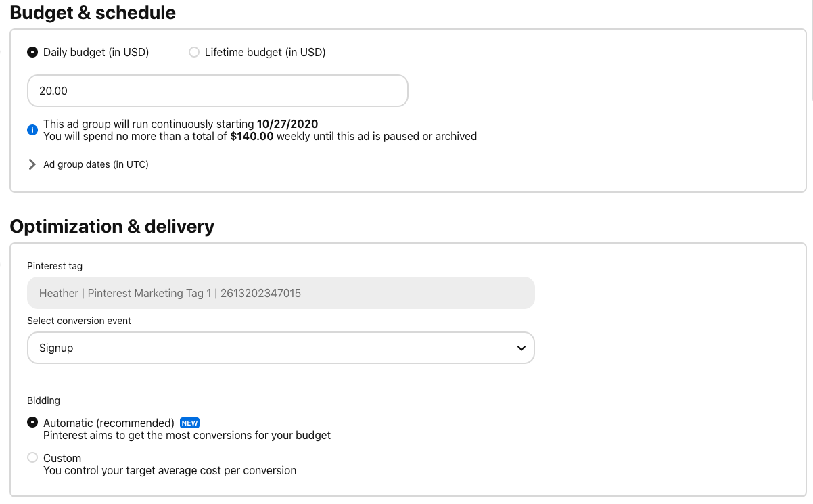The width and height of the screenshot is (813, 504).
Task: Expand the Ad group dates (in UTC) section
Action: pyautogui.click(x=95, y=164)
